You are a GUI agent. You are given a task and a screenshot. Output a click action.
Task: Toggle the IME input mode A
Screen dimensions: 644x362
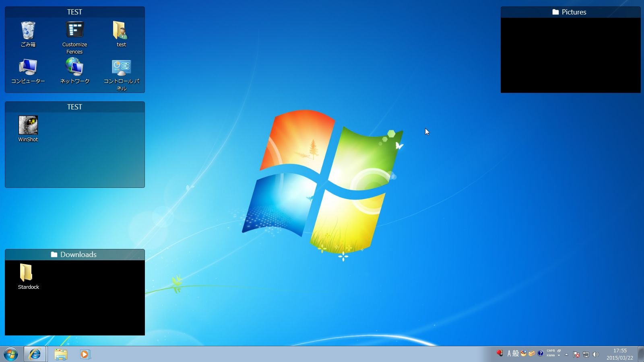509,354
